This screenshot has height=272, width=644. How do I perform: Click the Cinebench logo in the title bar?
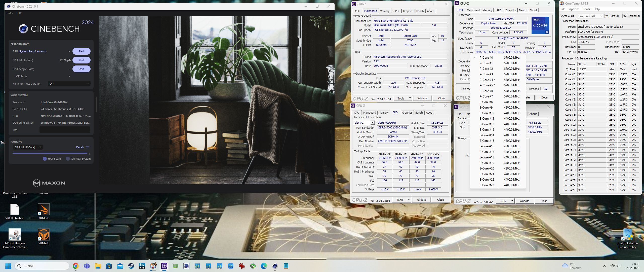tap(9, 6)
